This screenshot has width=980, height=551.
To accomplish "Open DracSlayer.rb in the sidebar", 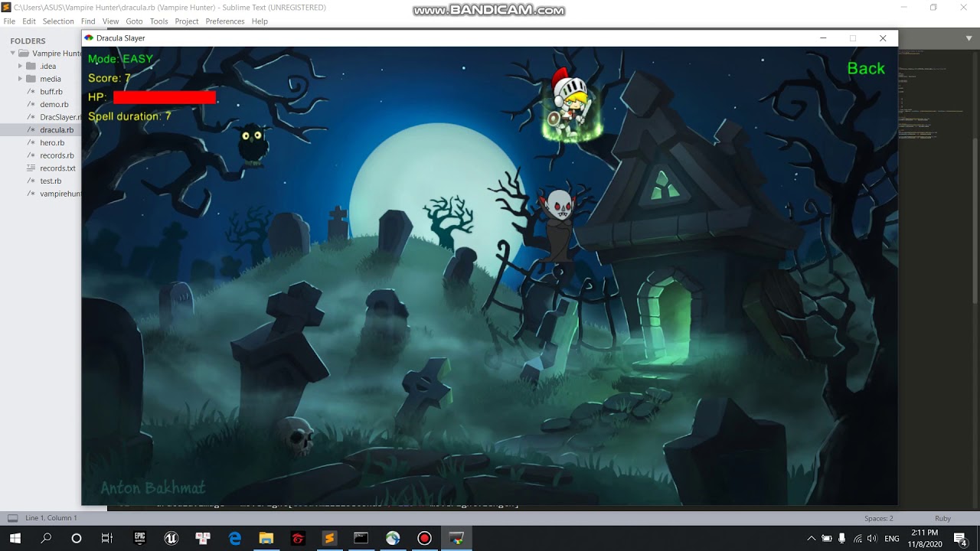I will click(x=60, y=117).
